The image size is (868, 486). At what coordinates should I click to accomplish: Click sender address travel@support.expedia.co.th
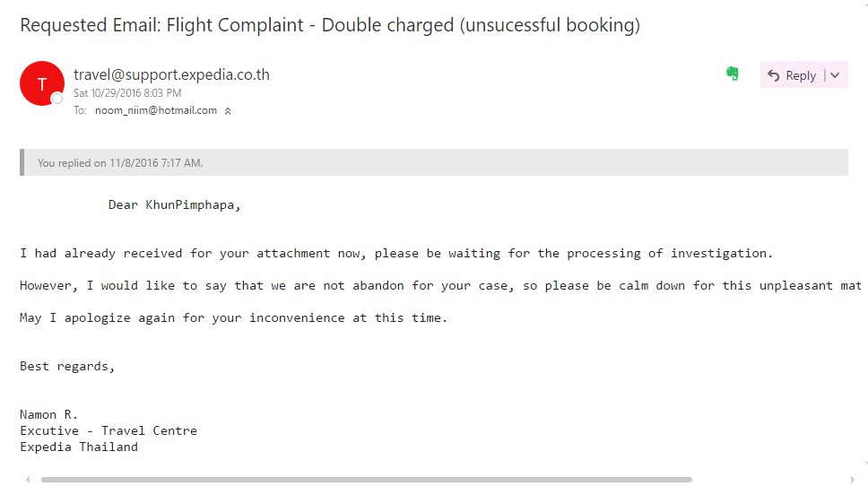tap(171, 74)
